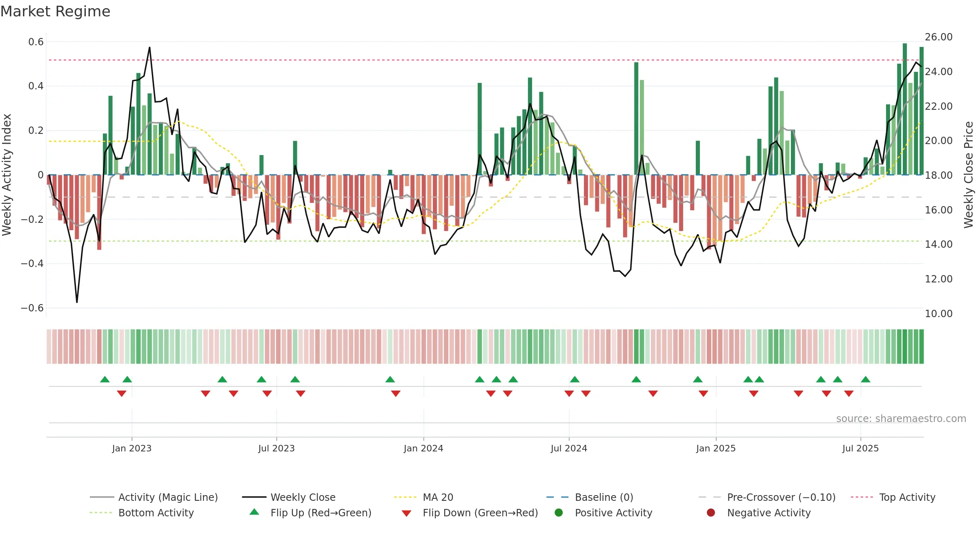This screenshot has width=980, height=551.
Task: Click first flip-up triangle before Jan 2023
Action: [105, 380]
